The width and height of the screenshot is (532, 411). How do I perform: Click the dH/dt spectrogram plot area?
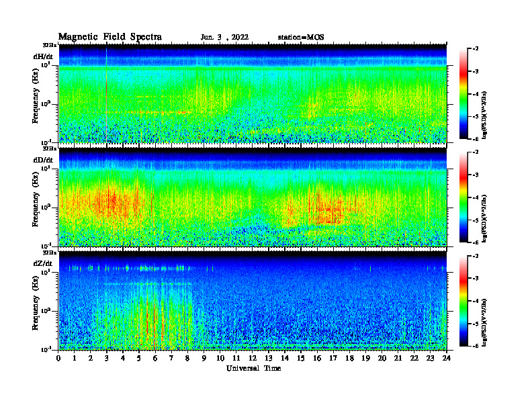(x=253, y=93)
